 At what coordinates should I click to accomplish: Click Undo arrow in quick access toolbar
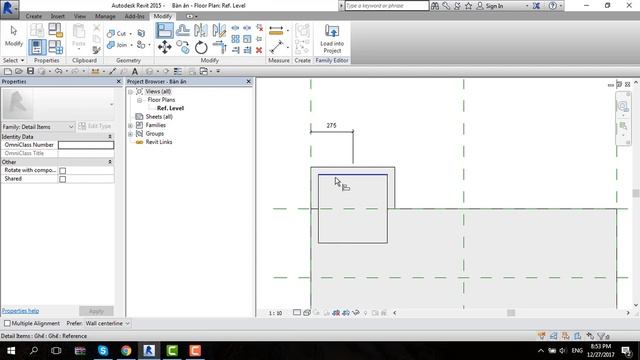58,71
